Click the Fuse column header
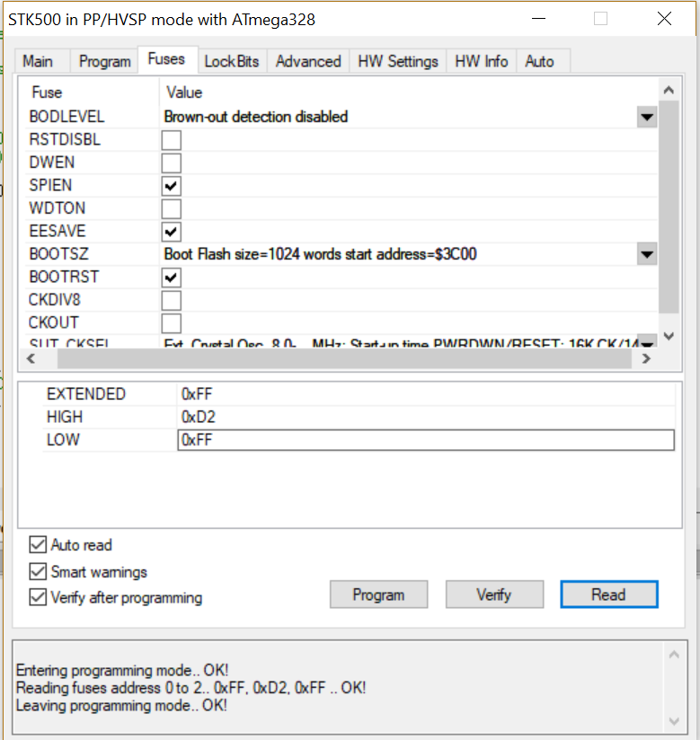The image size is (700, 740). (47, 92)
